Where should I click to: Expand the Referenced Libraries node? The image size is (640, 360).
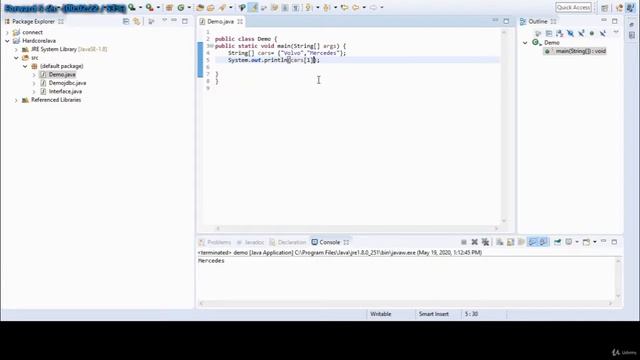16,100
